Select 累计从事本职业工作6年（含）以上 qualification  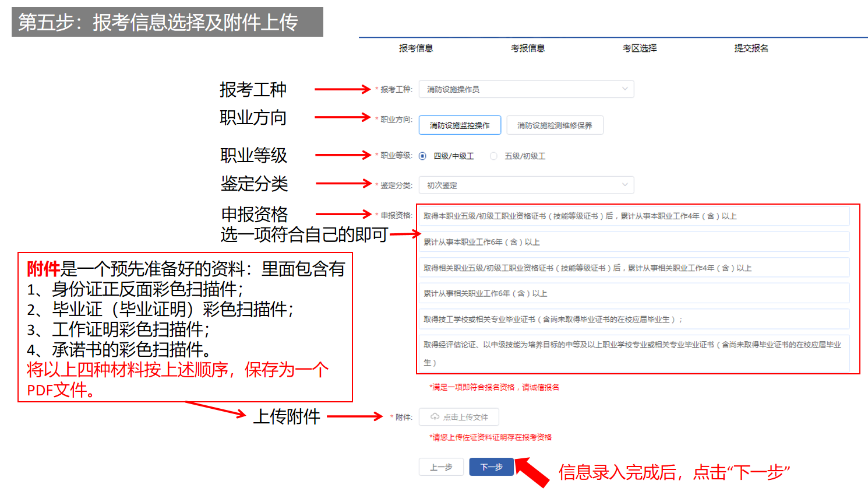coord(634,242)
